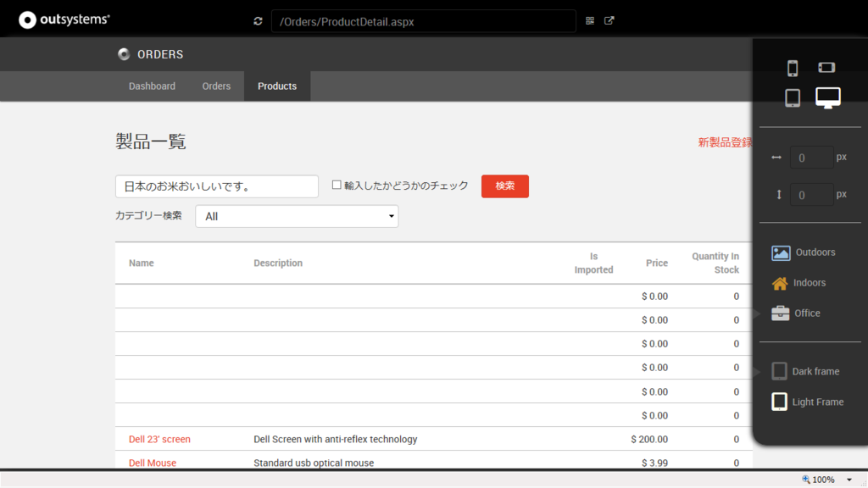Go to the Orders tab
Screen dimensions: 868x488
point(216,86)
